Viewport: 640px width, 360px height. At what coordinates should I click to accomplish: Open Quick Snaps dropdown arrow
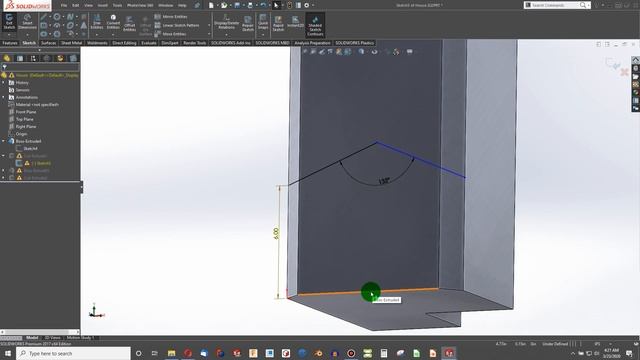[x=263, y=35]
